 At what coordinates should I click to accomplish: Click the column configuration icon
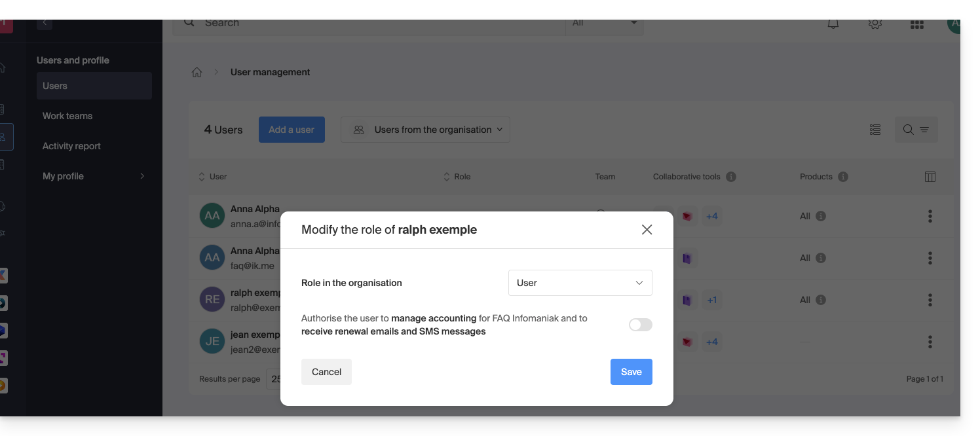click(x=930, y=177)
